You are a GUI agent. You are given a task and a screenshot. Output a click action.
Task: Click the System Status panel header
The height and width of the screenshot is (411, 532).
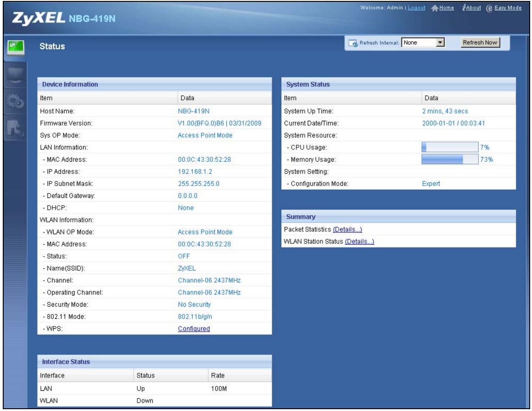[398, 84]
